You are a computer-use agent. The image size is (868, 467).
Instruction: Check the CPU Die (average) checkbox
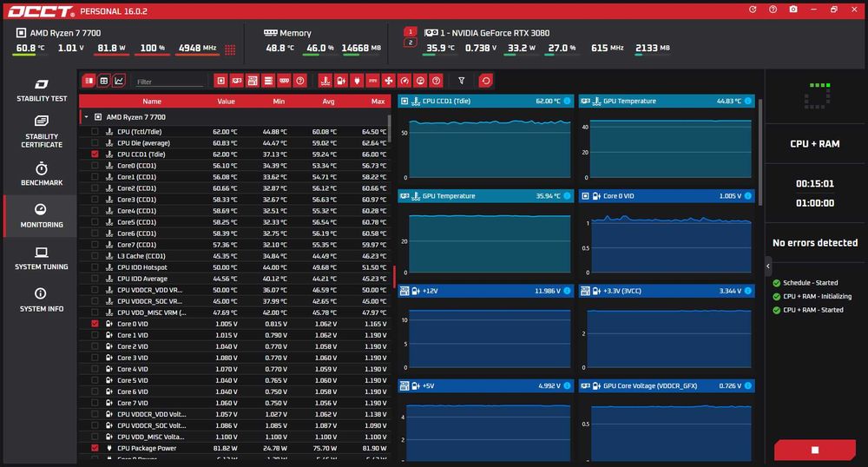click(95, 142)
